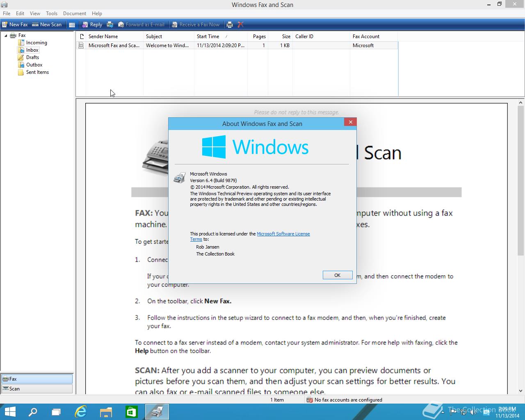The image size is (525, 420).
Task: Click Receive a Fax Now button
Action: [x=196, y=25]
